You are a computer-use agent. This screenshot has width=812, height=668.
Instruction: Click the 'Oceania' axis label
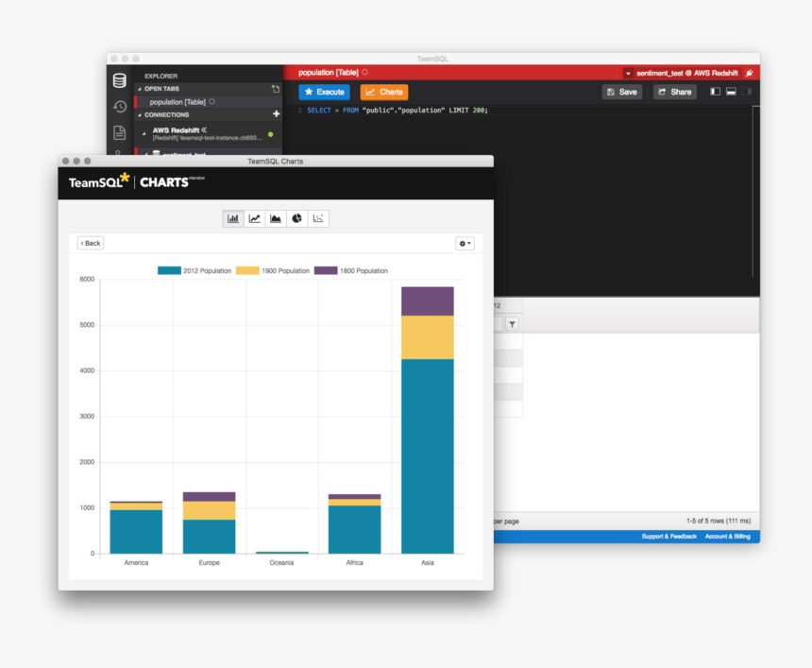(281, 563)
